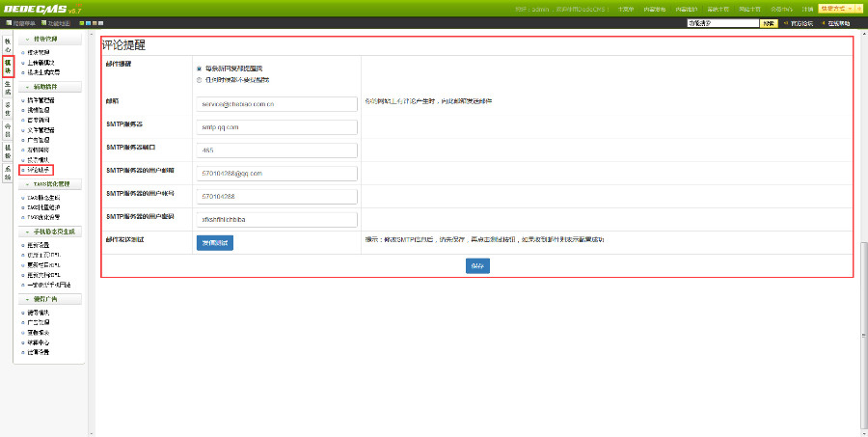Switch to the 模板 vertical tab
This screenshot has height=437, width=868.
click(7, 151)
